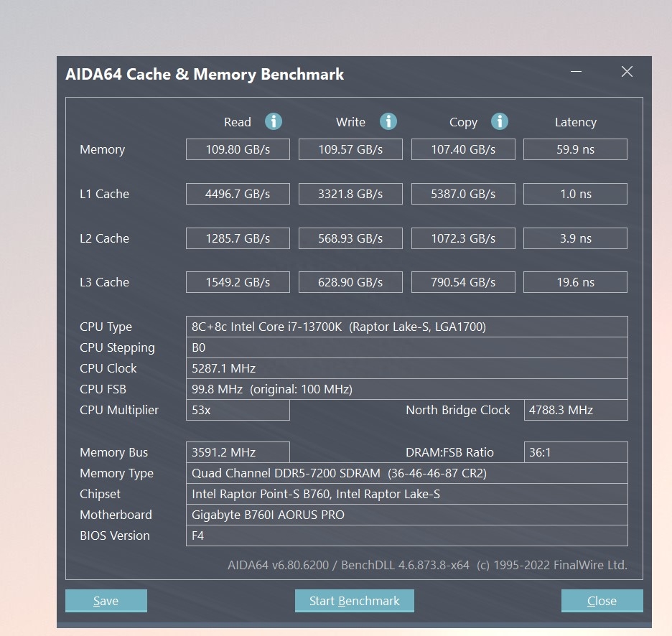The width and height of the screenshot is (672, 636).
Task: Click North Bridge Clock value 4788.3 MHz
Action: [x=576, y=410]
